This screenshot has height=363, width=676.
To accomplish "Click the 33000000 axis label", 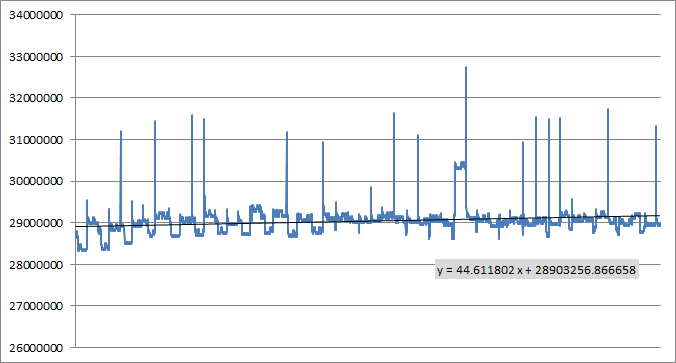I will (36, 57).
